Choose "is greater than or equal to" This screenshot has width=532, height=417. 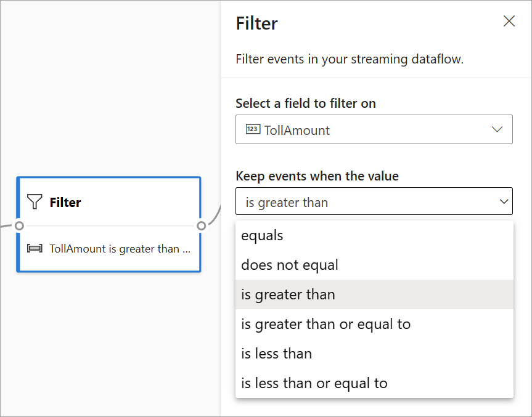click(325, 324)
